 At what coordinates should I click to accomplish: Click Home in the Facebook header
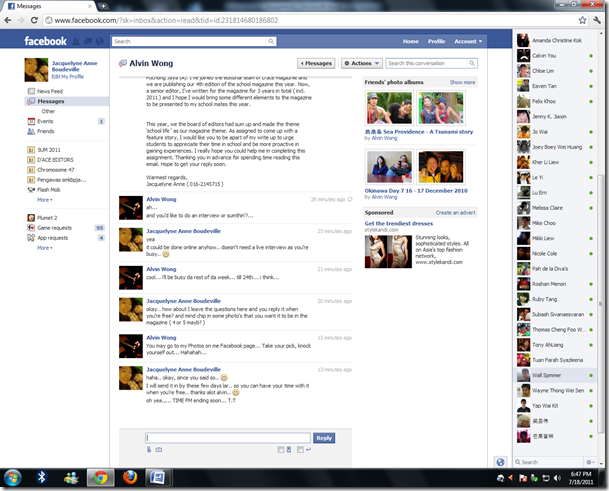(x=411, y=41)
